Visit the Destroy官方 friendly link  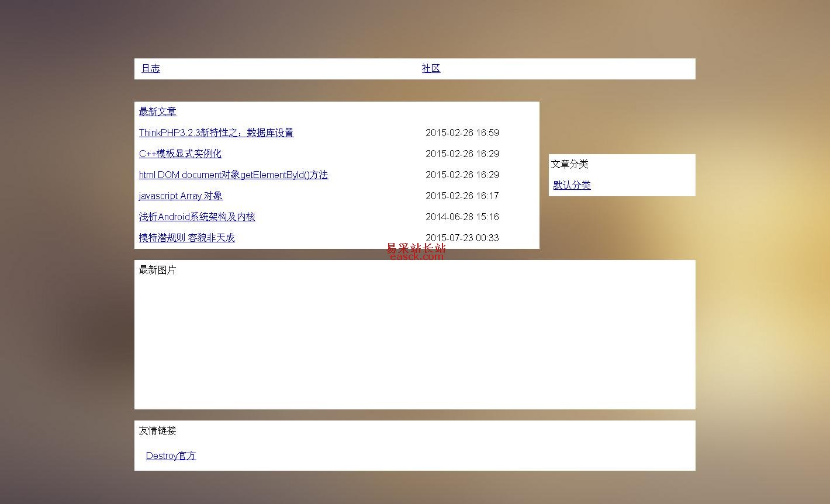point(171,456)
